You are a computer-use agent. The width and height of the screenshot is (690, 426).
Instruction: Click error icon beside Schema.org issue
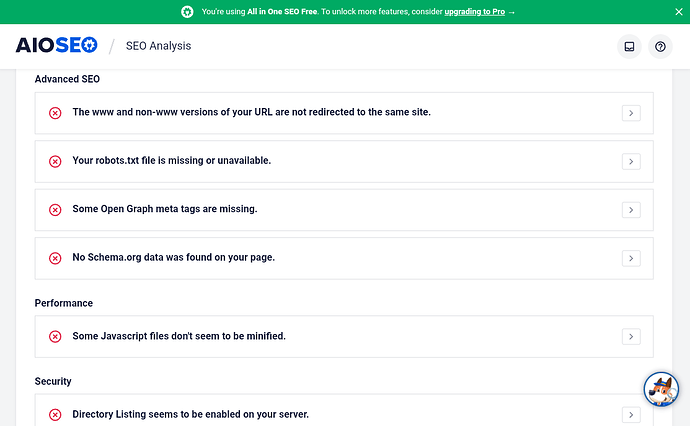pyautogui.click(x=55, y=258)
